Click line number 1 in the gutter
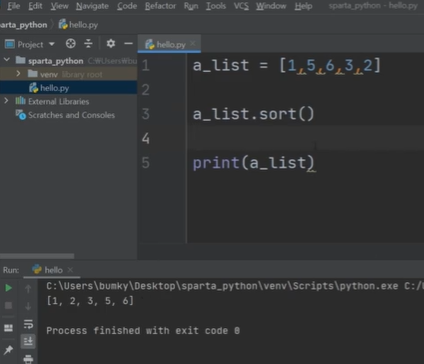 pos(146,65)
